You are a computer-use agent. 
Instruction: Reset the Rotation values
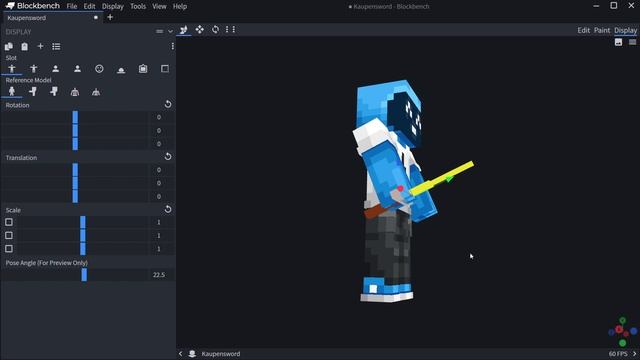coord(168,104)
